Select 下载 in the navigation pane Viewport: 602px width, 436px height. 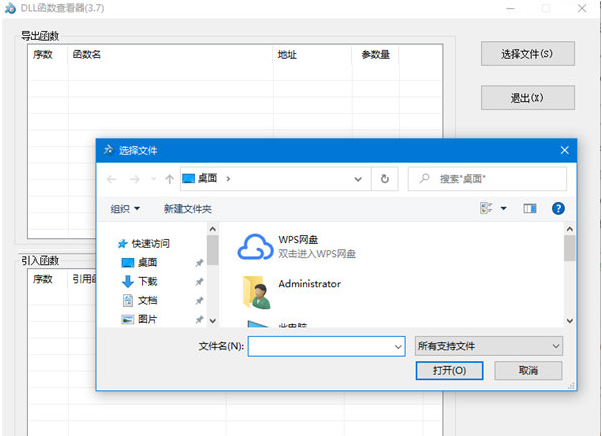pos(147,281)
